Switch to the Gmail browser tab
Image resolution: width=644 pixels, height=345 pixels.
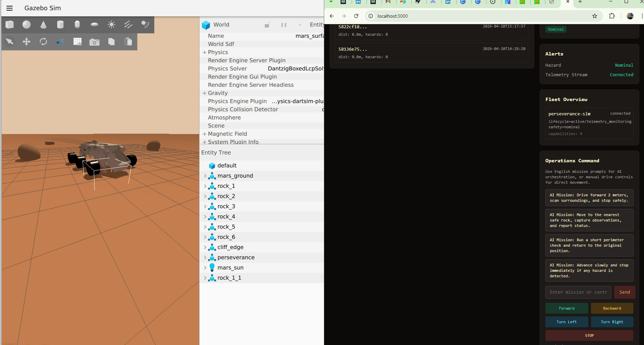point(388,2)
